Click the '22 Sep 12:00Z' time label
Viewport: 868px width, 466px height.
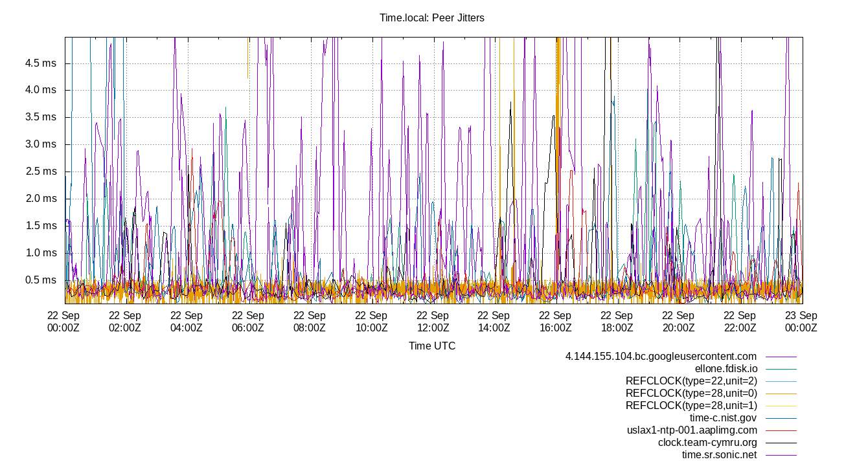click(433, 322)
